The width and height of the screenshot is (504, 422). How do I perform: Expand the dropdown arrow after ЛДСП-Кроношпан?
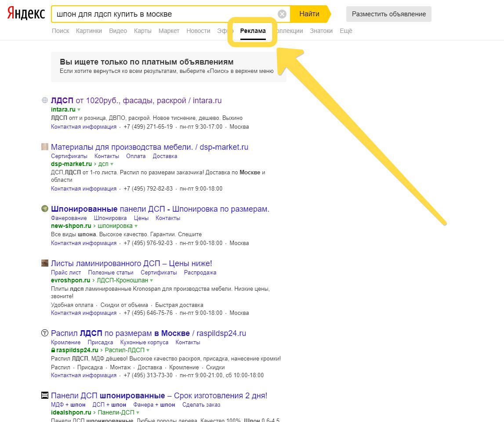pos(152,281)
